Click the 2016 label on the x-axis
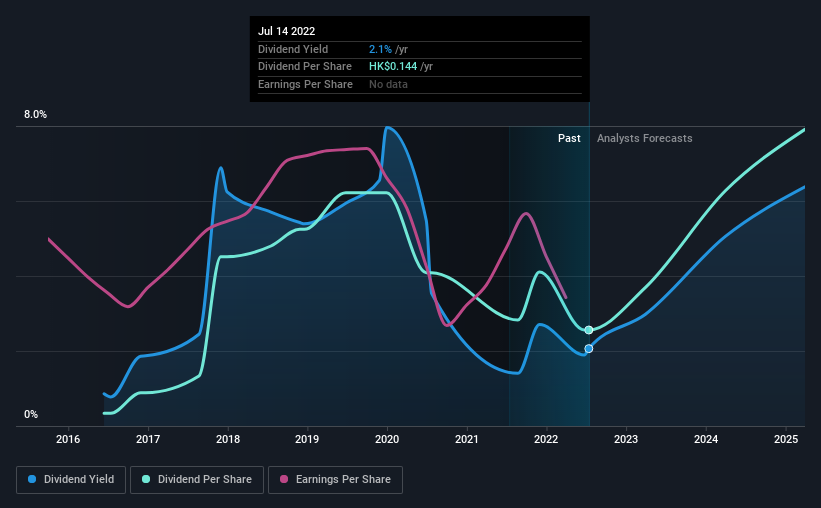The image size is (821, 508). (x=68, y=439)
